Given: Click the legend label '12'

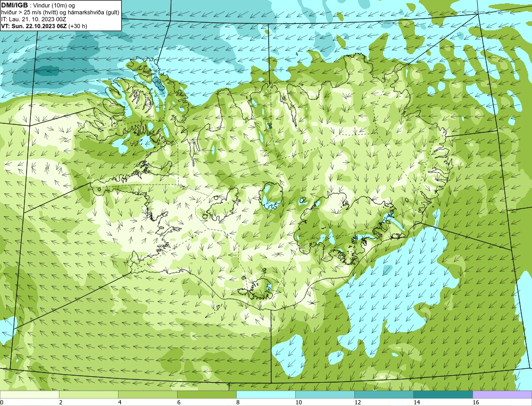Looking at the screenshot, I should [x=358, y=402].
